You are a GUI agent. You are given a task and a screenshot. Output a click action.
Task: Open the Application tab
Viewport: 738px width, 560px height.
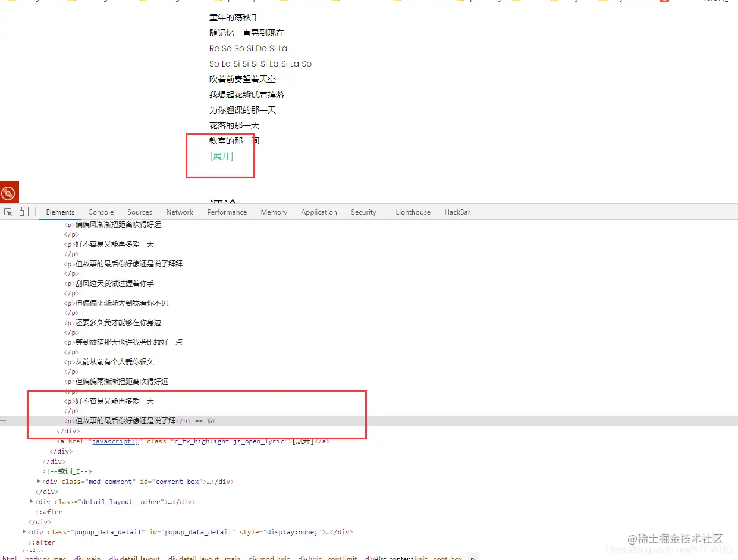[x=319, y=212]
